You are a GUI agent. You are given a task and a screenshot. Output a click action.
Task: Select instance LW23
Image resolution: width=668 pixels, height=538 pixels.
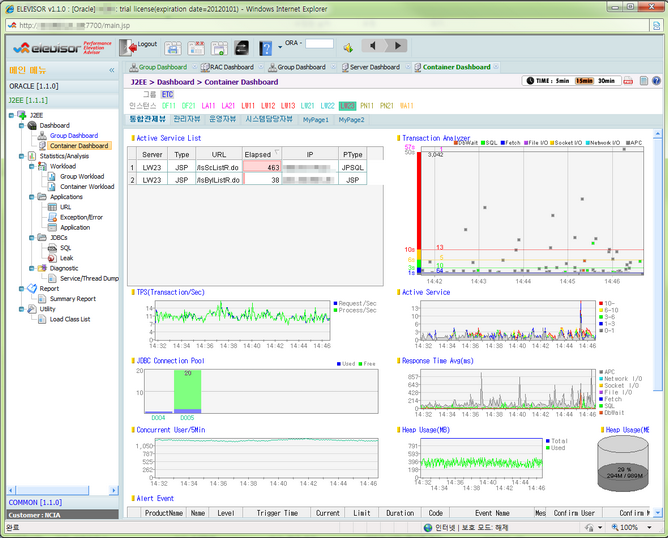click(347, 106)
